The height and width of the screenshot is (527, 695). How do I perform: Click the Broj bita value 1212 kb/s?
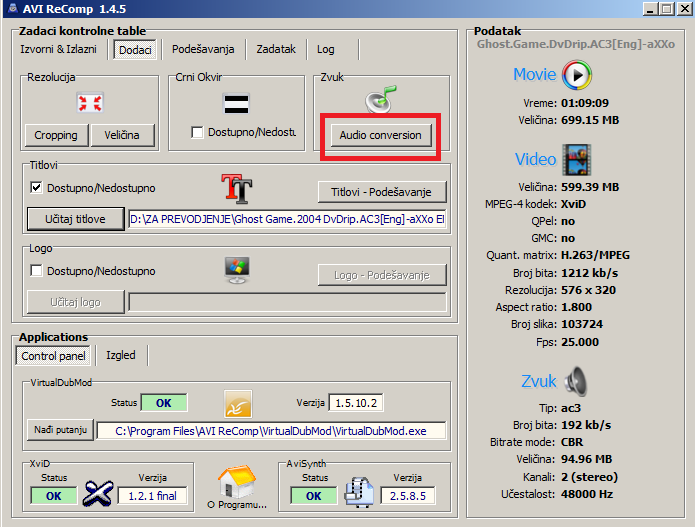tap(590, 273)
